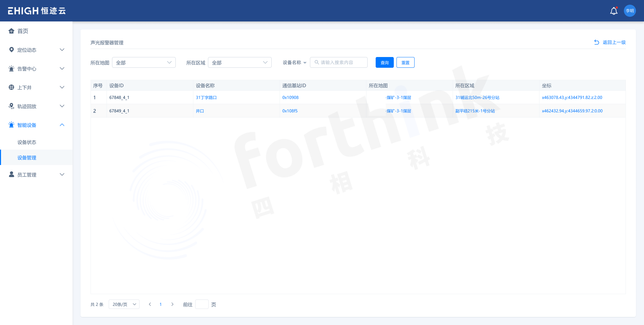Click 返回上一级 to go back

click(613, 42)
